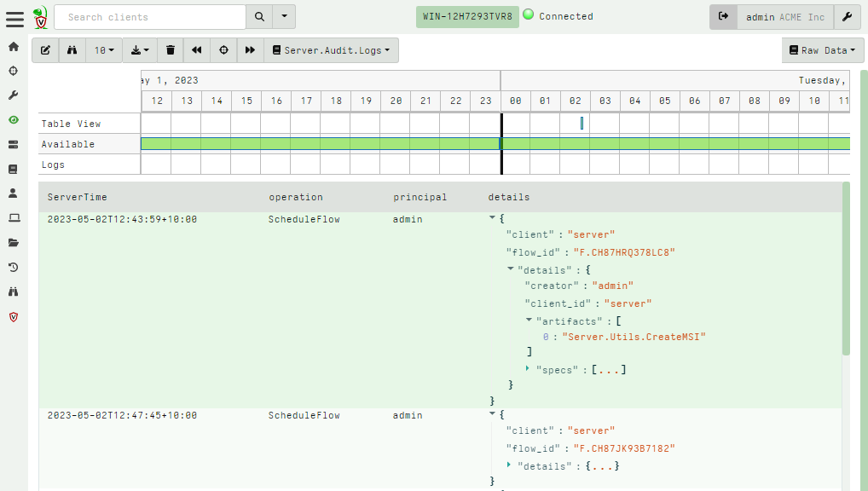This screenshot has height=491, width=868.
Task: Click timestamp 2023-05-02T12:47:45+10:00
Action: point(122,415)
